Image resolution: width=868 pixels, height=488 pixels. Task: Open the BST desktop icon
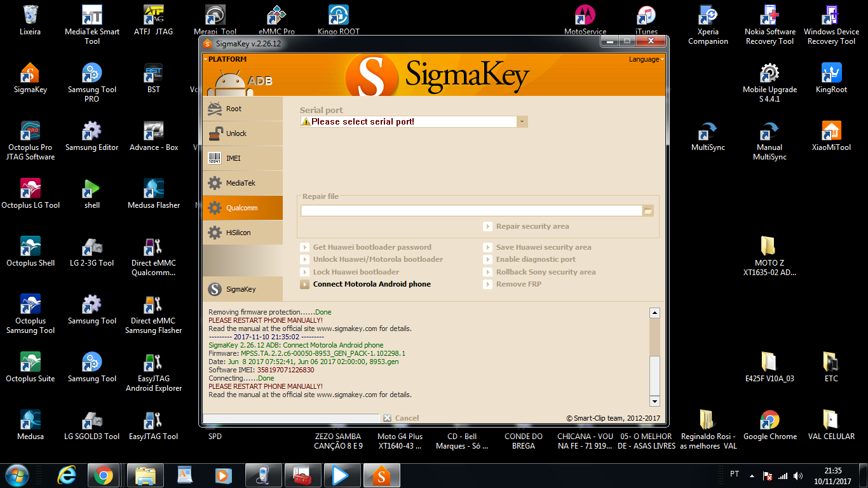point(154,79)
